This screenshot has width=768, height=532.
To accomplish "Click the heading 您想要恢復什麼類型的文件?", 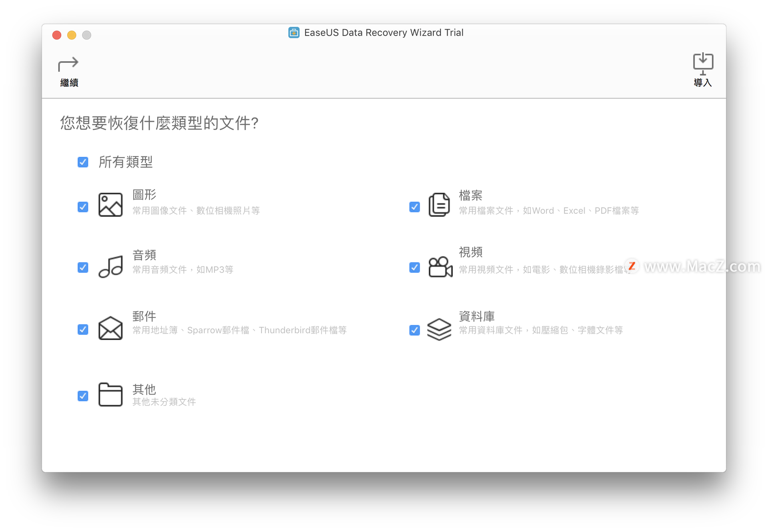I will [159, 123].
